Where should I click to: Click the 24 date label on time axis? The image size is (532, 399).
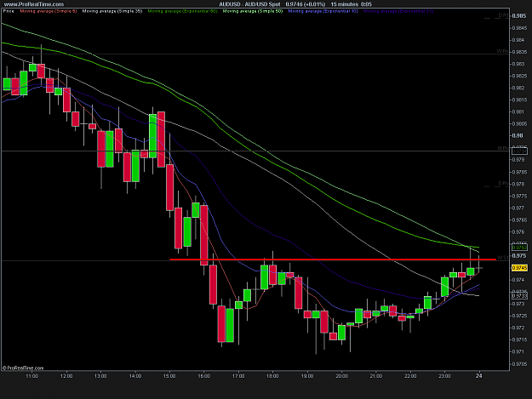click(x=478, y=375)
